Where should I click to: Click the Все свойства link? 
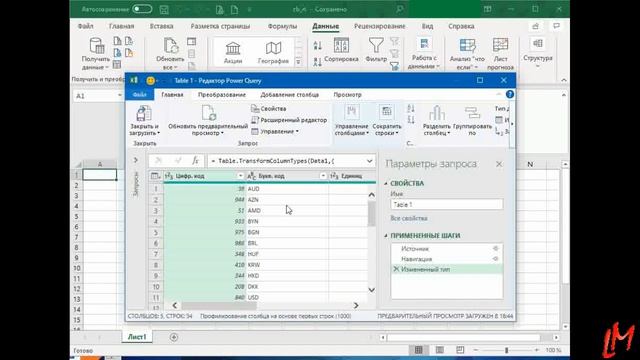pyautogui.click(x=409, y=218)
